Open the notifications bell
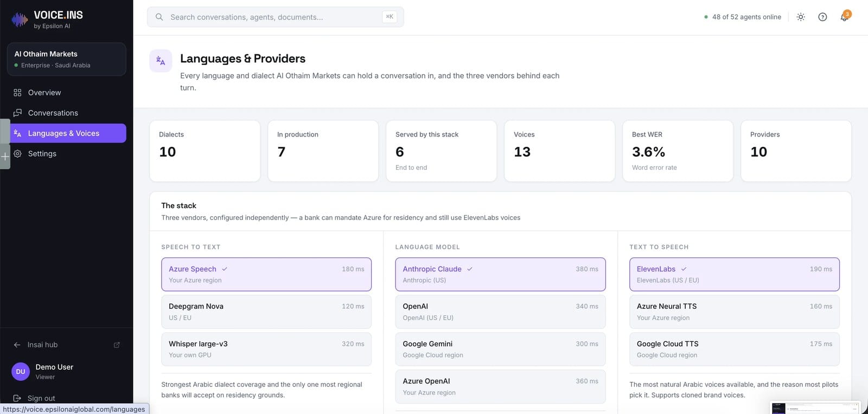This screenshot has height=414, width=868. click(x=844, y=17)
